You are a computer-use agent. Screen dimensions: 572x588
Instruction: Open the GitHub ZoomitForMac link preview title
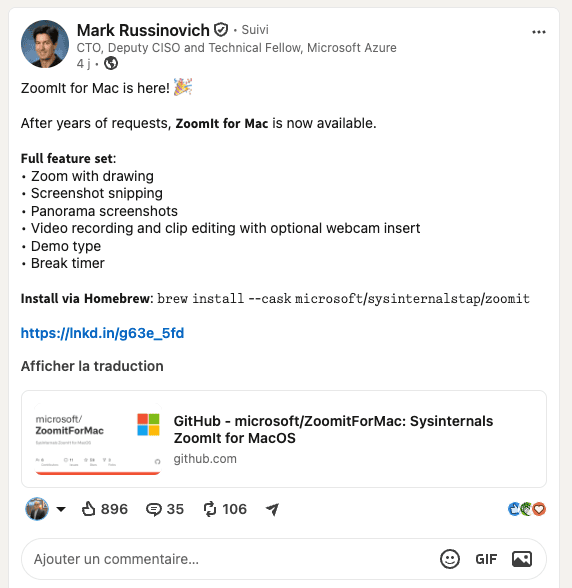[x=333, y=429]
